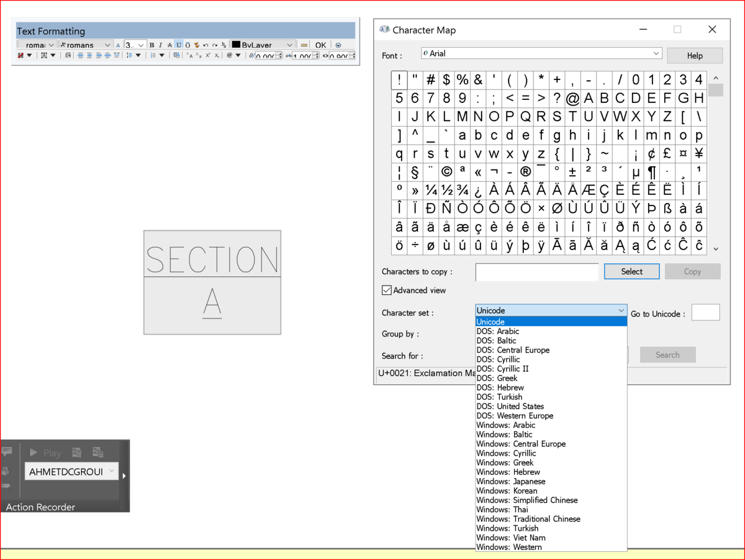Click the Help button in Character Map

pos(695,55)
